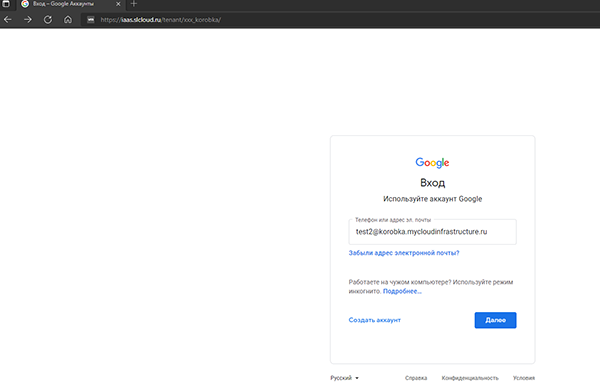Open a new browser tab
Screen dimensions: 600x390
(x=134, y=4)
